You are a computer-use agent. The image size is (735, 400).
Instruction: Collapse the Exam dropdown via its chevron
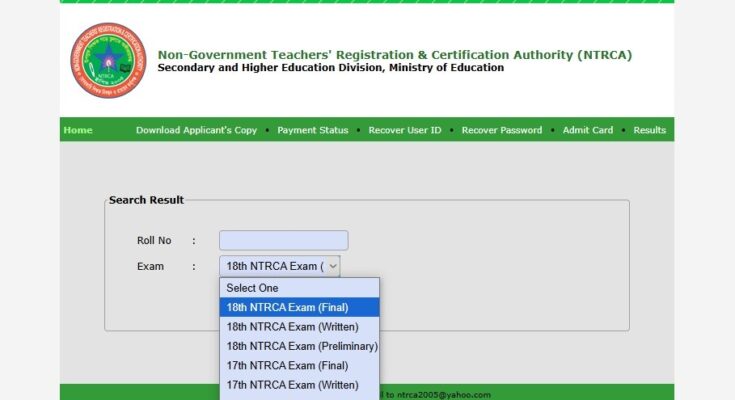point(332,266)
